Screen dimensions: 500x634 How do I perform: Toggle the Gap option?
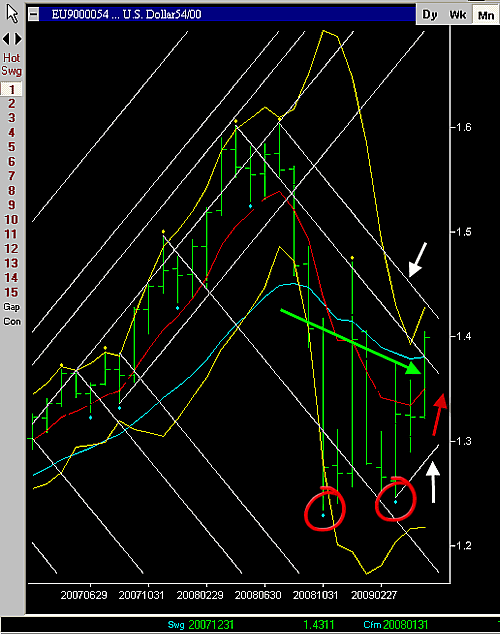pyautogui.click(x=12, y=307)
